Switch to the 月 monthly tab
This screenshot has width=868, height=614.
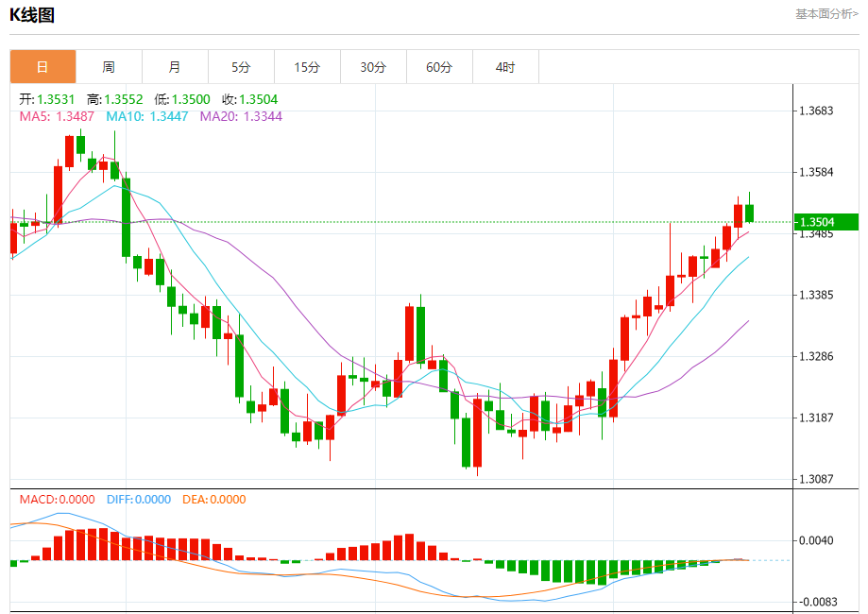[175, 67]
